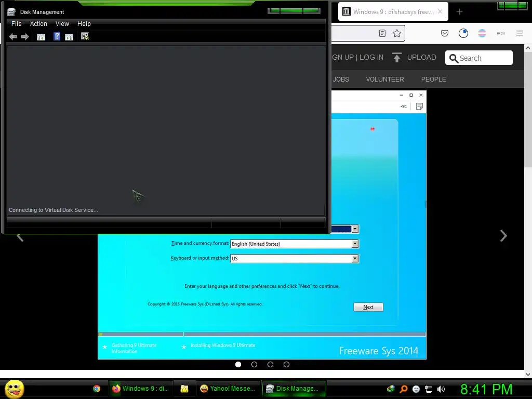This screenshot has height=399, width=532.
Task: Open the Help menu in Disk Management
Action: 84,24
